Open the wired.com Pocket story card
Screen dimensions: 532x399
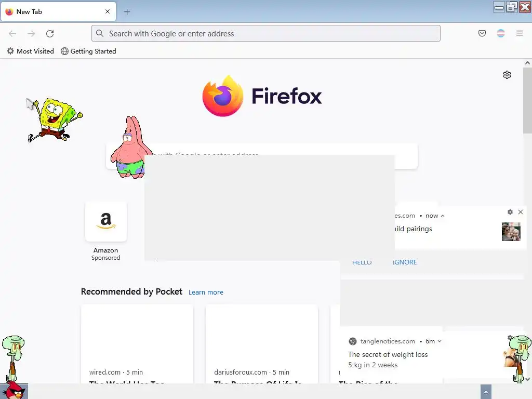point(137,344)
